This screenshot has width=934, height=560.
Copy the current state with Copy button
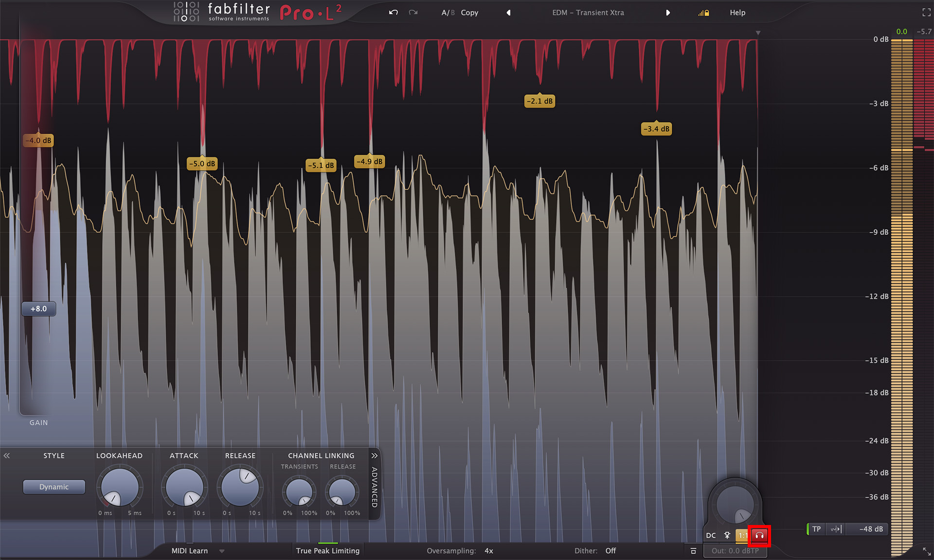tap(469, 13)
